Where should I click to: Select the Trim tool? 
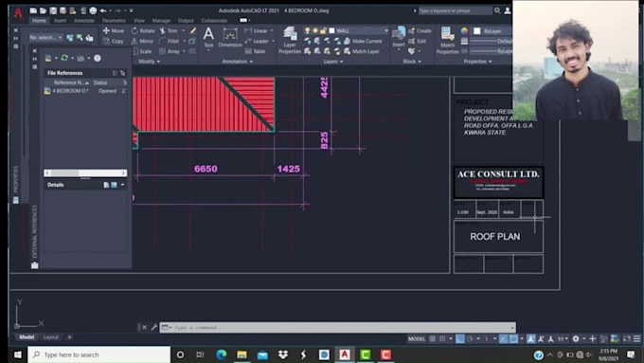pyautogui.click(x=169, y=31)
